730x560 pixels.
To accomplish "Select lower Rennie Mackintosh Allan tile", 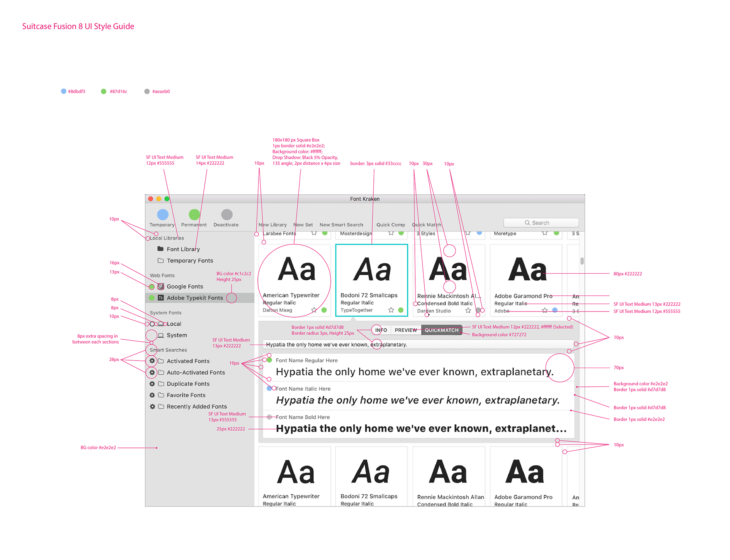I will tap(449, 476).
